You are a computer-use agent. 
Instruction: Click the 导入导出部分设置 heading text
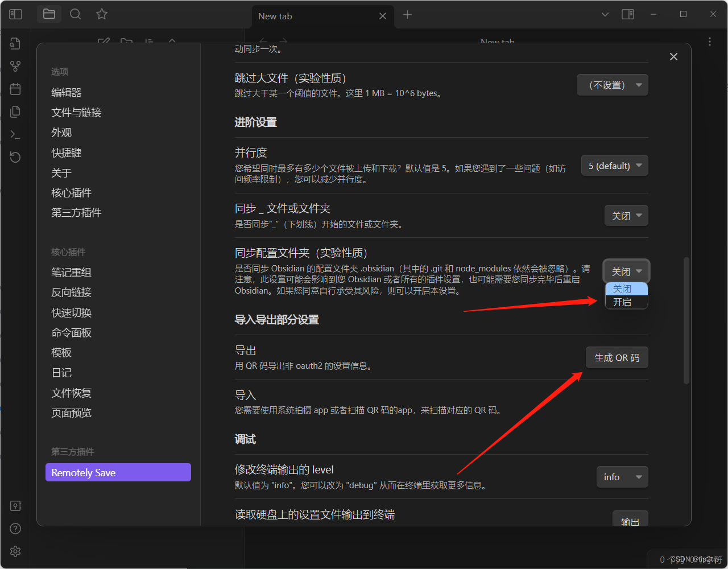click(277, 320)
